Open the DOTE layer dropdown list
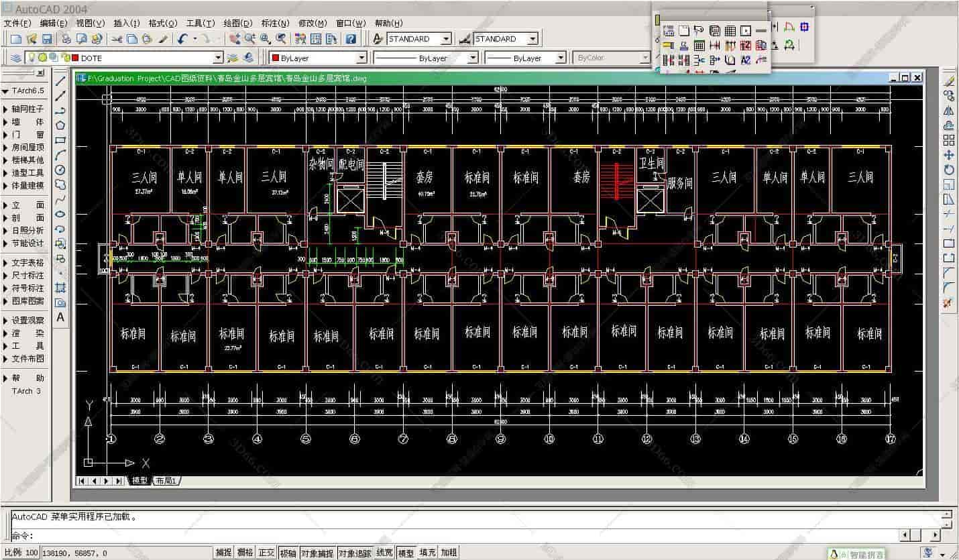The height and width of the screenshot is (560, 959). (x=218, y=58)
